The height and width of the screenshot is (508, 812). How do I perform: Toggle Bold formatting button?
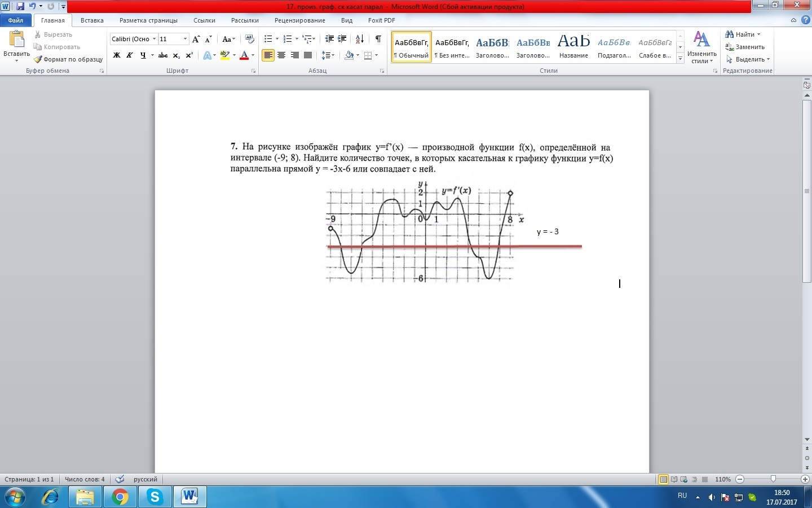pyautogui.click(x=117, y=55)
